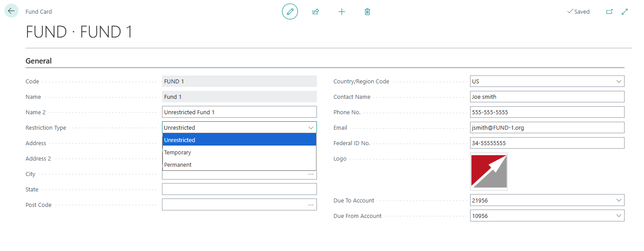Click into the Name 2 field
Viewport: 644px width, 251px height.
[x=239, y=112]
